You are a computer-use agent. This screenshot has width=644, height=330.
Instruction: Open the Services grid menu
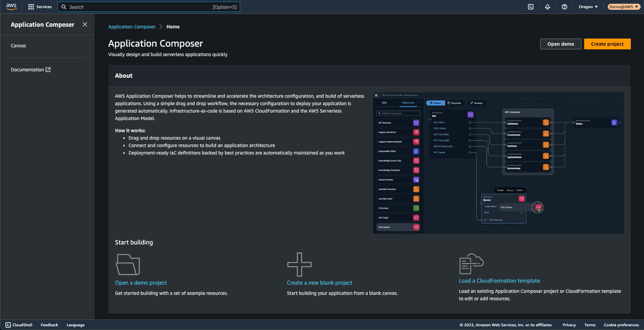pos(31,7)
